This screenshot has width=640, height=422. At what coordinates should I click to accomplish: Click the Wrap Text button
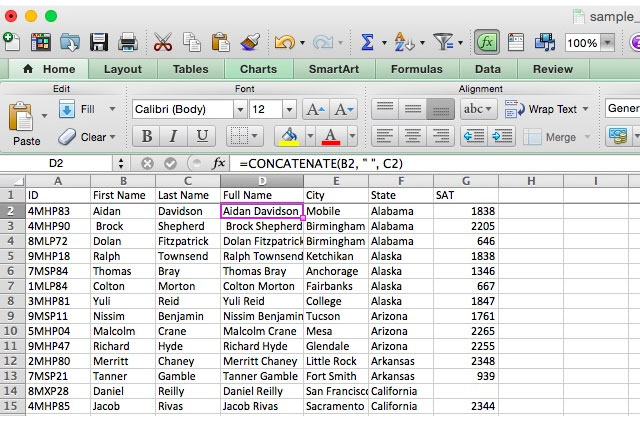click(x=541, y=109)
